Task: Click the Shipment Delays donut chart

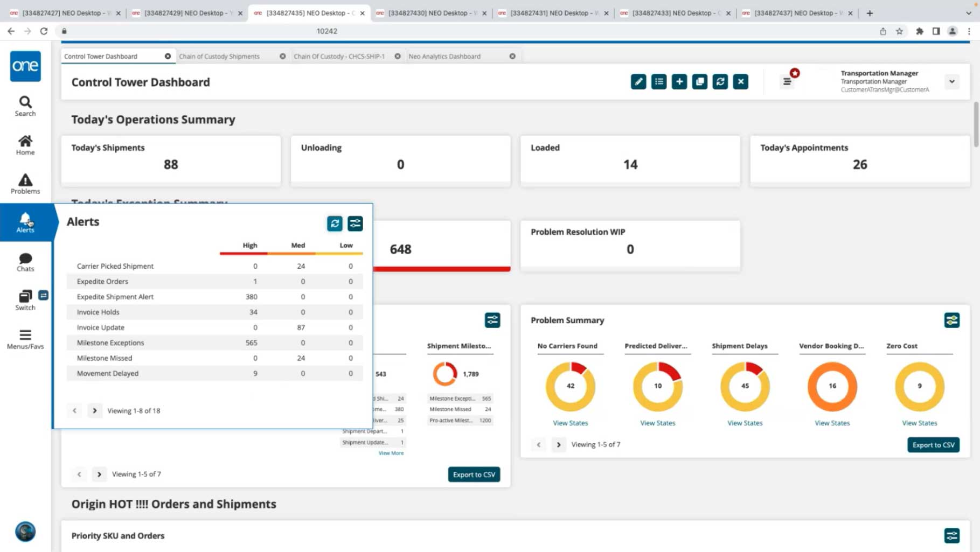Action: coord(745,386)
